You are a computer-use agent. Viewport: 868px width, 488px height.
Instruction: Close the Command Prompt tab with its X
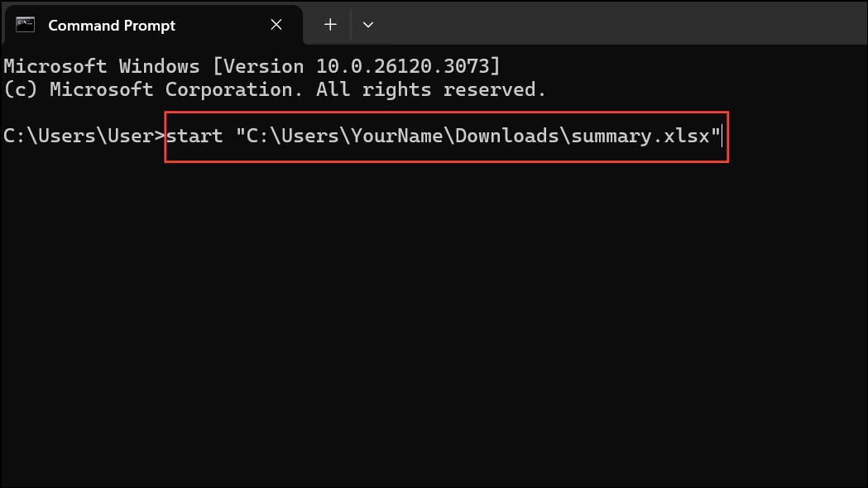[276, 25]
